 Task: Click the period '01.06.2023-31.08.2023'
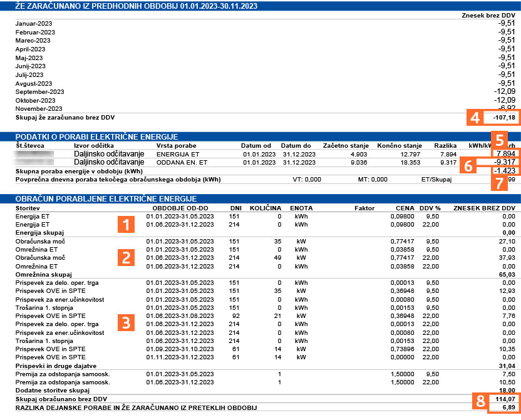pos(180,315)
